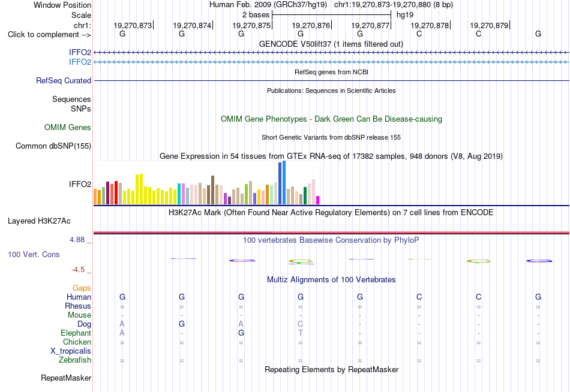This screenshot has height=392, width=570.
Task: Open the Common dbSNP(155) track label
Action: tap(53, 146)
